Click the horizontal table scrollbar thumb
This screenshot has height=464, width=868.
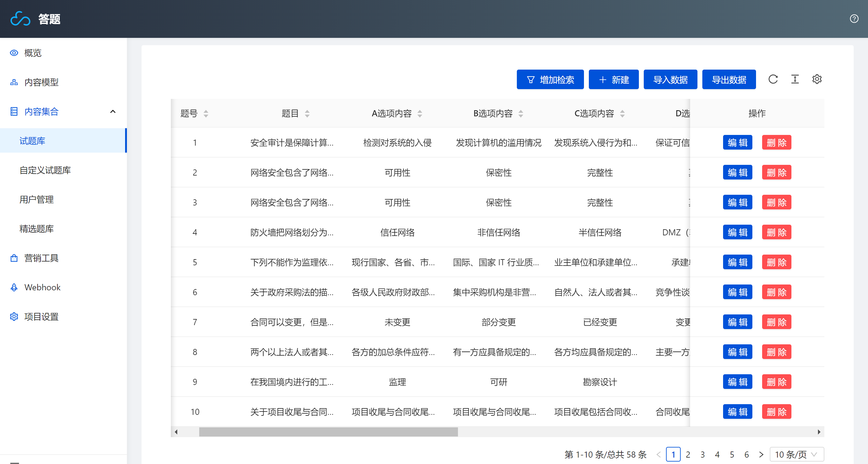[328, 432]
